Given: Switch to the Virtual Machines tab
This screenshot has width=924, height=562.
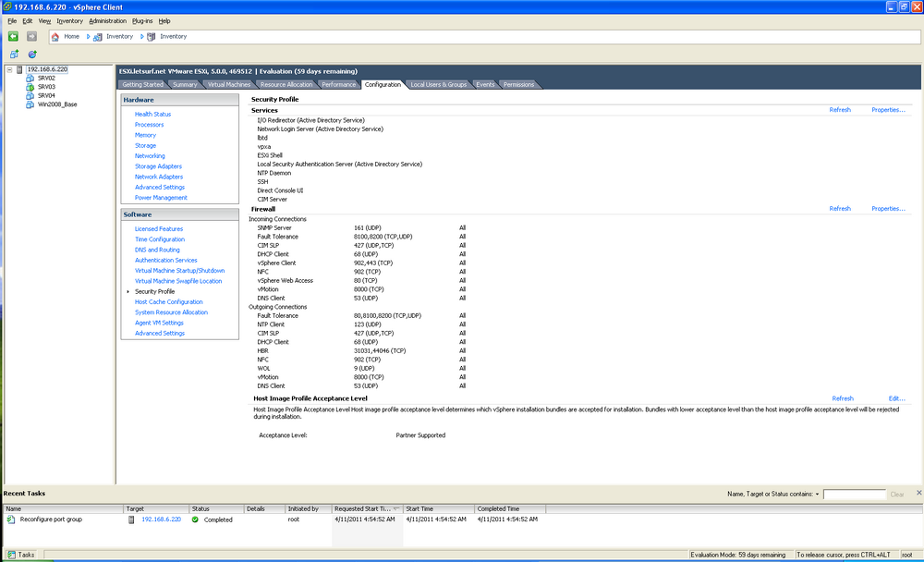Looking at the screenshot, I should pos(228,85).
